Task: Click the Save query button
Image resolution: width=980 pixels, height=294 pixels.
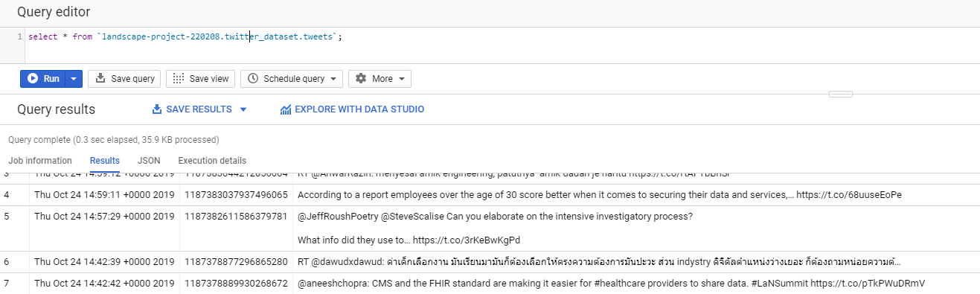Action: 124,78
